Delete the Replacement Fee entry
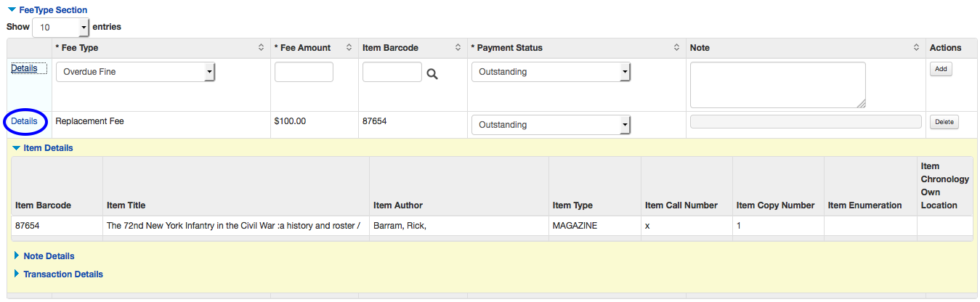Screen dimensions: 980x302 tap(944, 122)
